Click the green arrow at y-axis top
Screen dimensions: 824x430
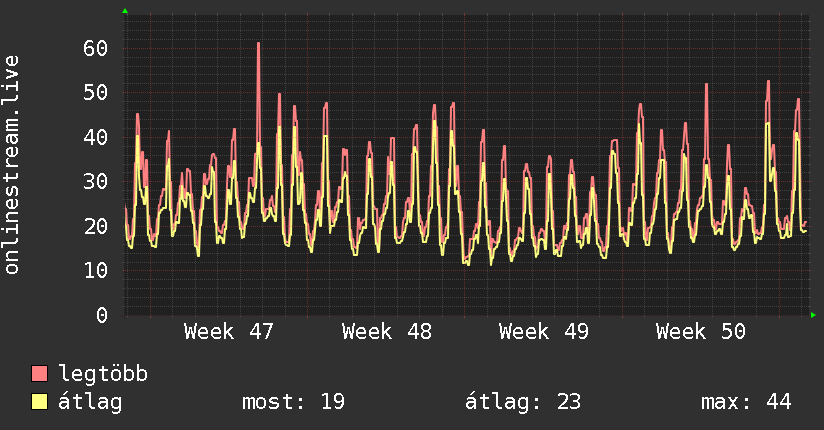coord(125,11)
